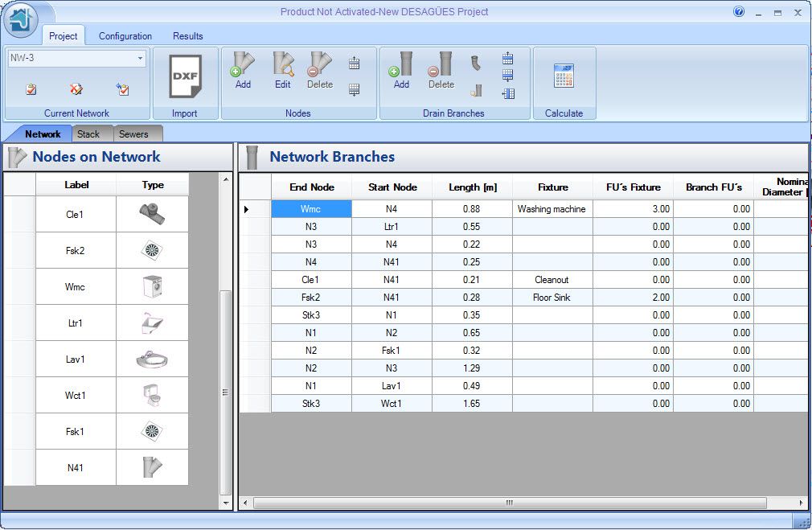The width and height of the screenshot is (812, 530).
Task: Delete the selected drain branch
Action: (441, 69)
